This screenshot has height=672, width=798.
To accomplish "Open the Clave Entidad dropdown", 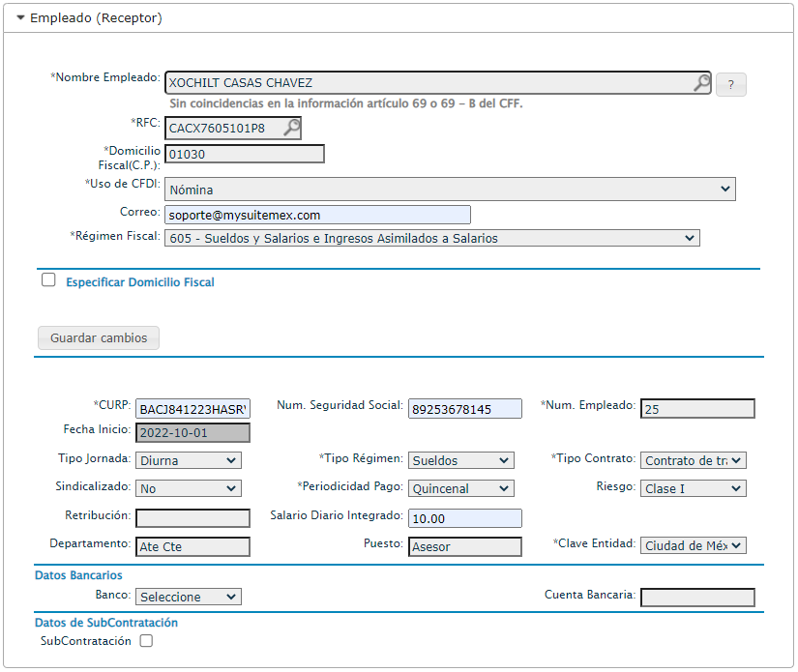I will (693, 546).
